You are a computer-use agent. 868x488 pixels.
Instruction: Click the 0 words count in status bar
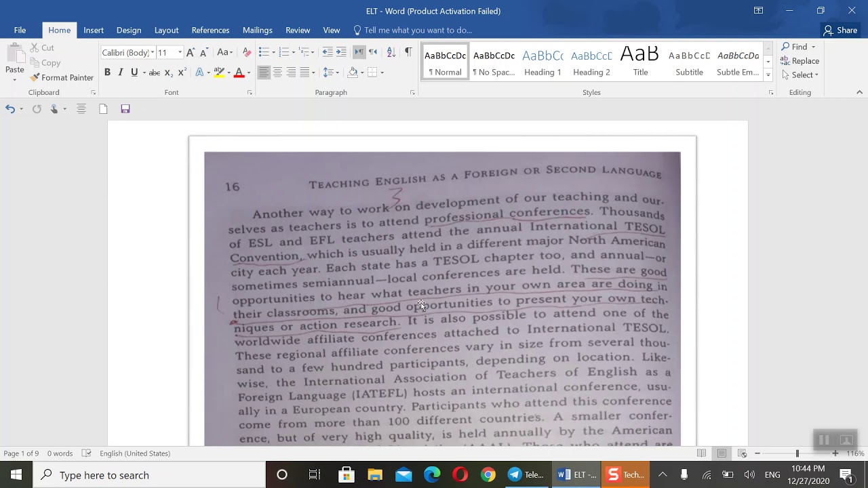[x=60, y=453]
